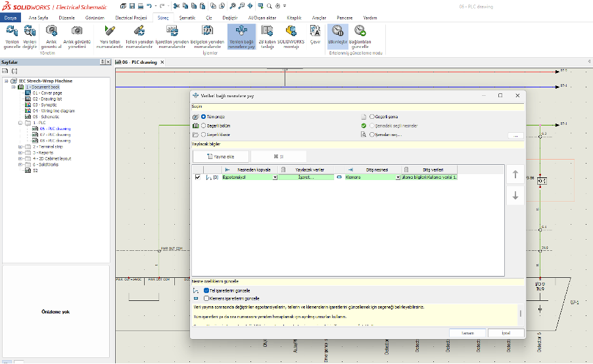Click description text scrollbar in dialog
593x364 pixels.
click(521, 313)
